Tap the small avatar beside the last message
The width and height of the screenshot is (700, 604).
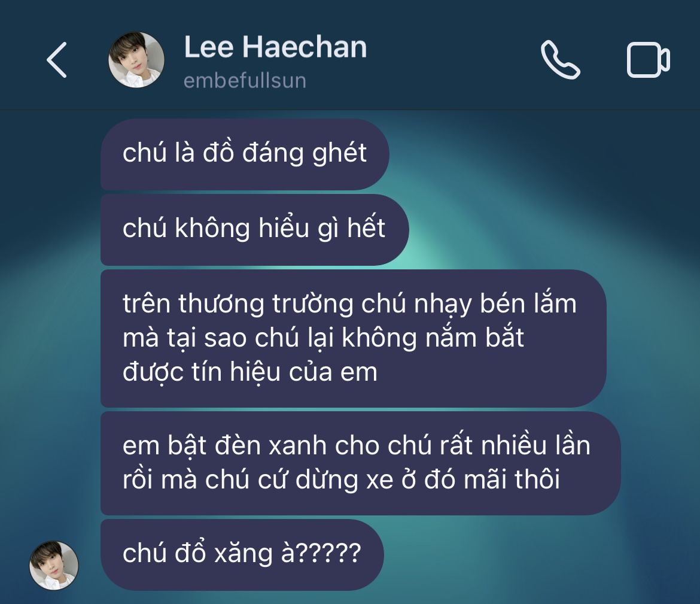54,565
